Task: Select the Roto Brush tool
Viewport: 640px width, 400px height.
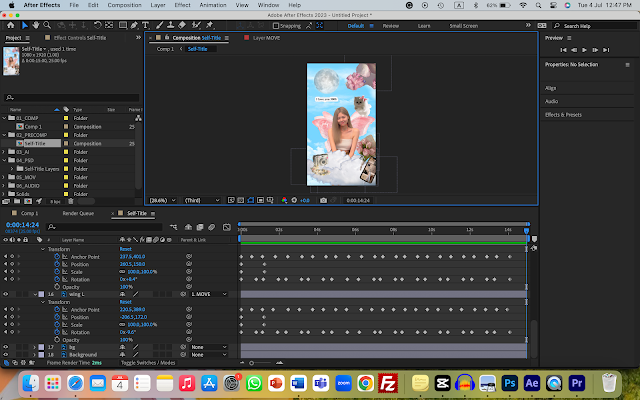Action: [x=196, y=25]
